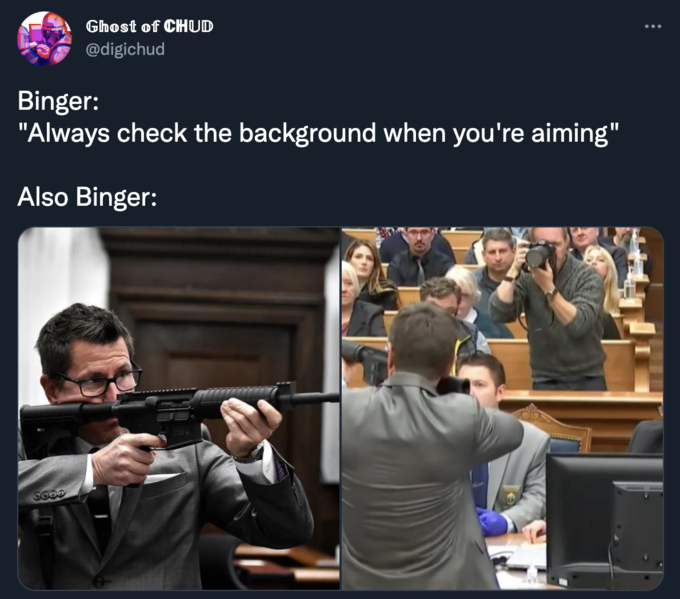Open the right courtroom gallery photo
The height and width of the screenshot is (599, 680).
click(502, 408)
